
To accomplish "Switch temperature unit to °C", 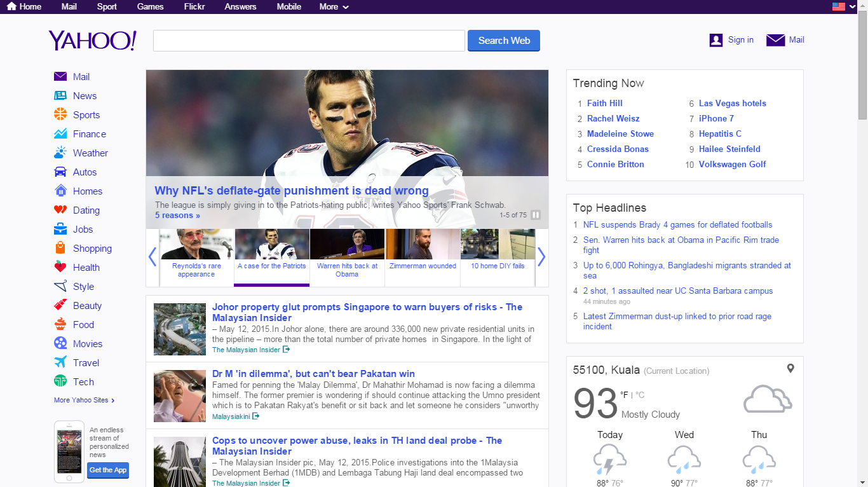I will (x=640, y=395).
